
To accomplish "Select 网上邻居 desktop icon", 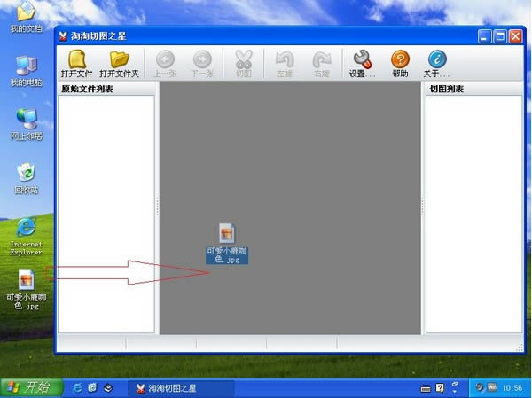I will tap(27, 124).
